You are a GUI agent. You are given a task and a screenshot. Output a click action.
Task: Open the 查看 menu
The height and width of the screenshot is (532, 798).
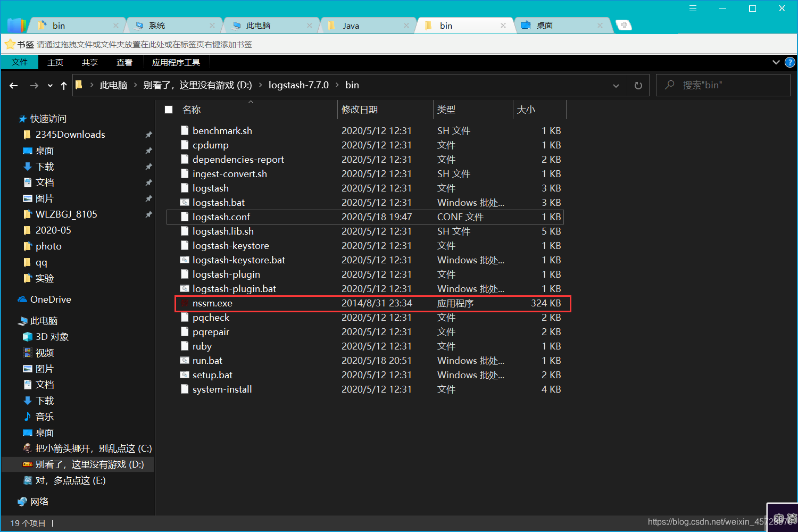click(124, 62)
